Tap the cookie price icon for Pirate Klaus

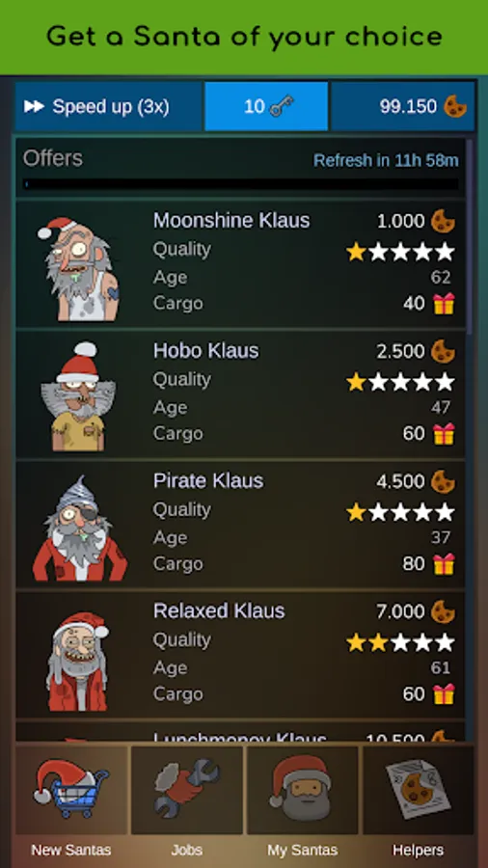(x=444, y=481)
